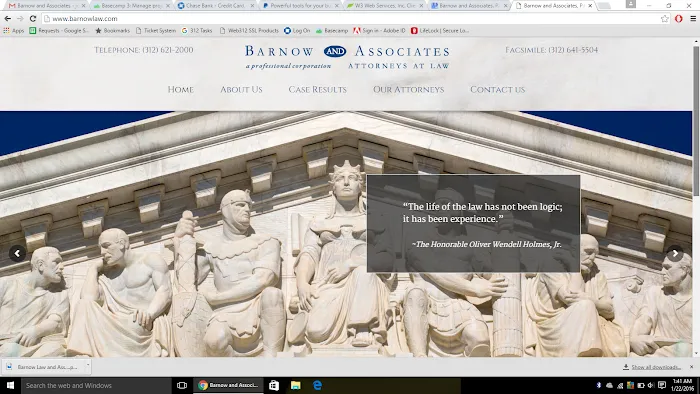Screen dimensions: 700x394
Task: Open the Opera extension icon in toolbar
Action: [x=679, y=19]
